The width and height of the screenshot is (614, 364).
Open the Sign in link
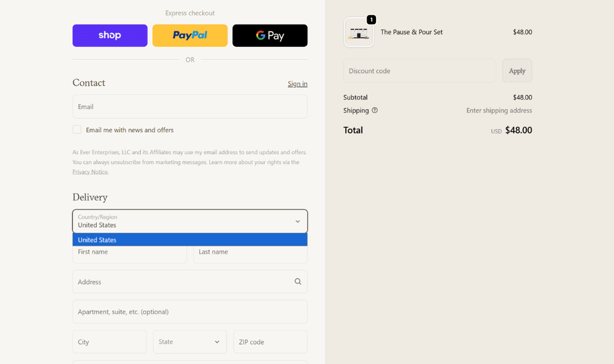297,84
